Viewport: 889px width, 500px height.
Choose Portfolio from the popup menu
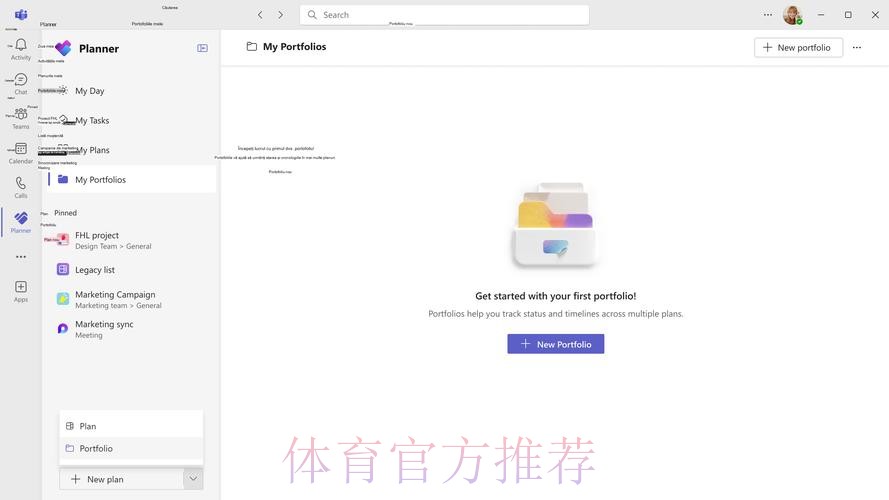click(x=96, y=449)
